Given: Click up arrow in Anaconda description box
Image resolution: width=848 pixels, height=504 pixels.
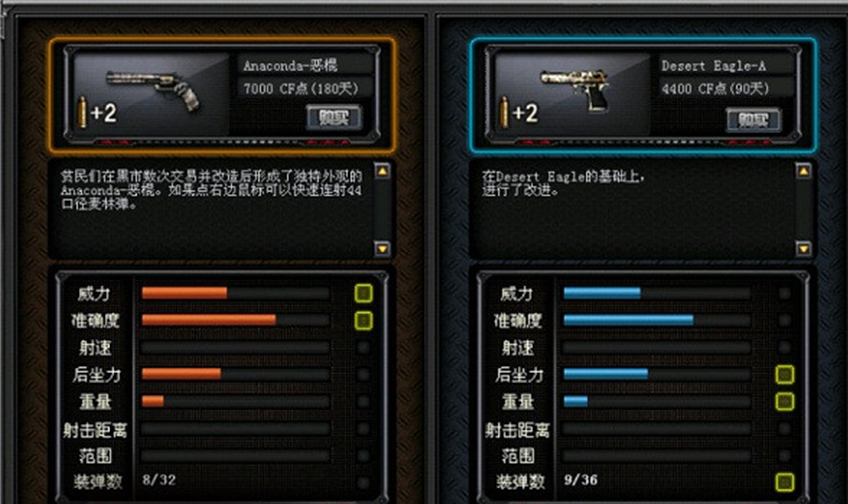Looking at the screenshot, I should (382, 172).
